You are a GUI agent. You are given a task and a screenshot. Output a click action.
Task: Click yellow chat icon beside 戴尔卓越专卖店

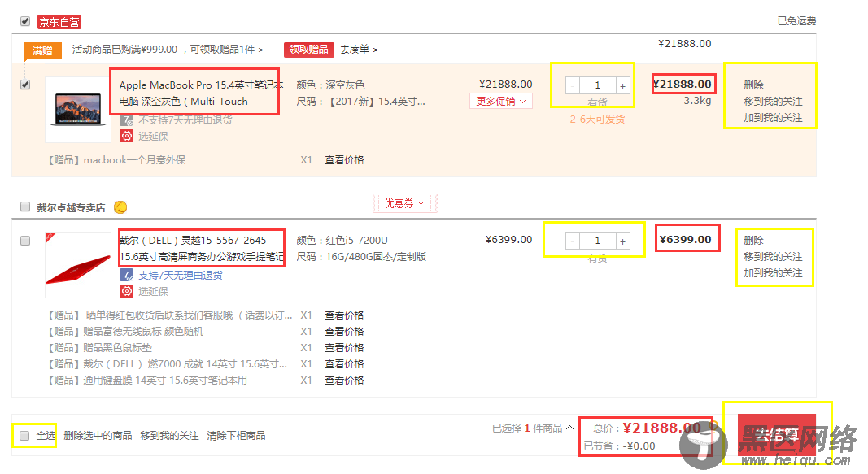click(120, 207)
